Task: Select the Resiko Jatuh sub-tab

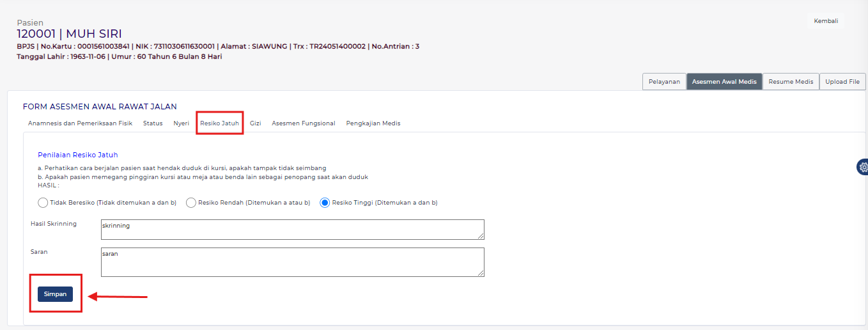Action: pos(219,123)
